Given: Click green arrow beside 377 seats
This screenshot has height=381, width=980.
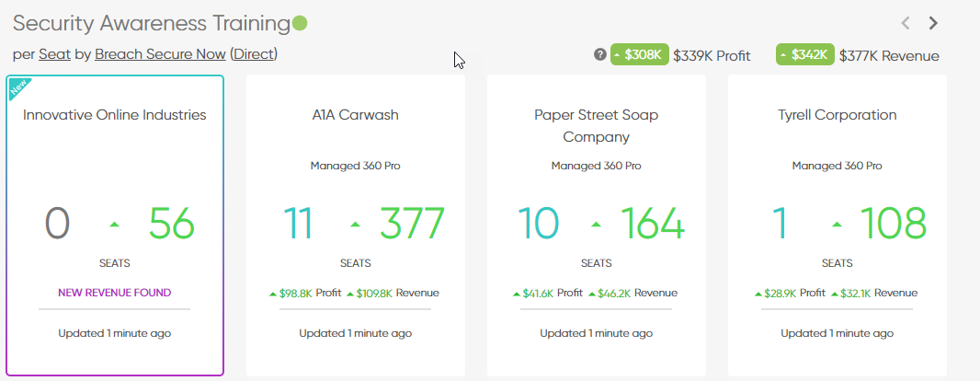Looking at the screenshot, I should pyautogui.click(x=355, y=225).
